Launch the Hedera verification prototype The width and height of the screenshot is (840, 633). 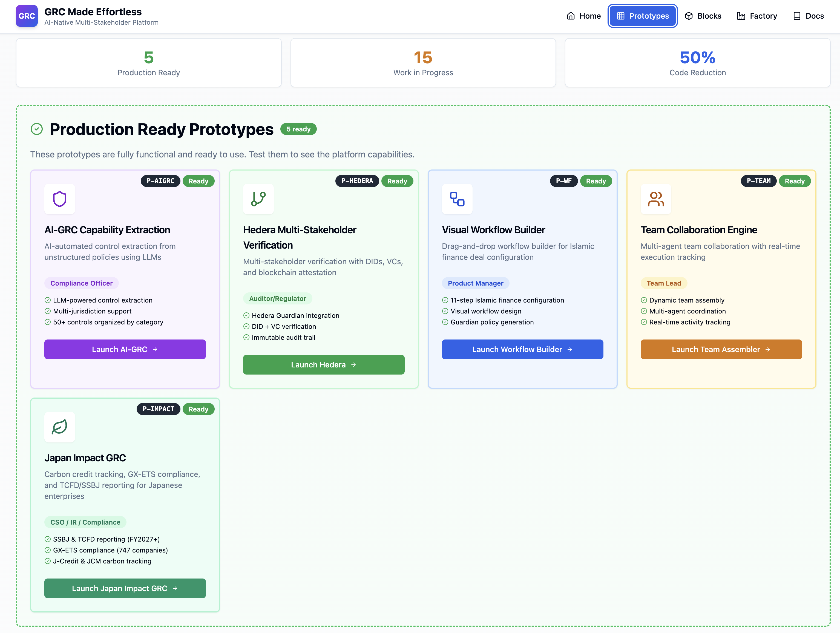point(323,364)
